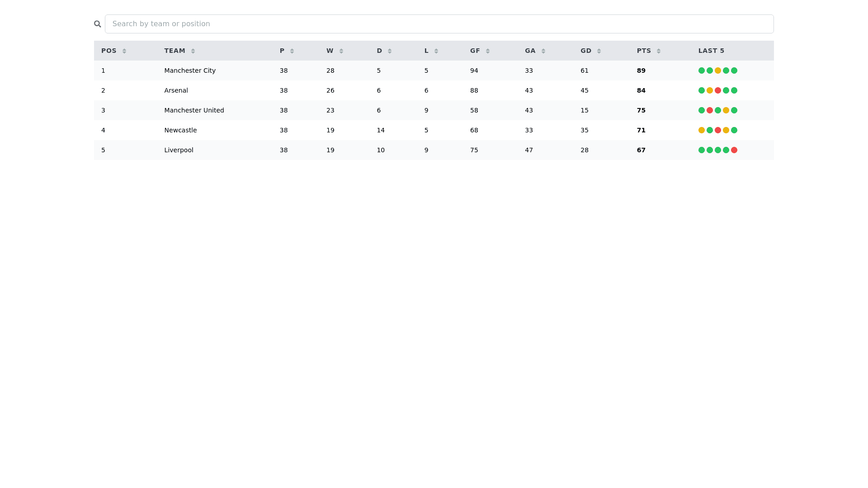Viewport: 868px width, 488px height.
Task: Click the sort arrows next to D
Action: pos(390,51)
